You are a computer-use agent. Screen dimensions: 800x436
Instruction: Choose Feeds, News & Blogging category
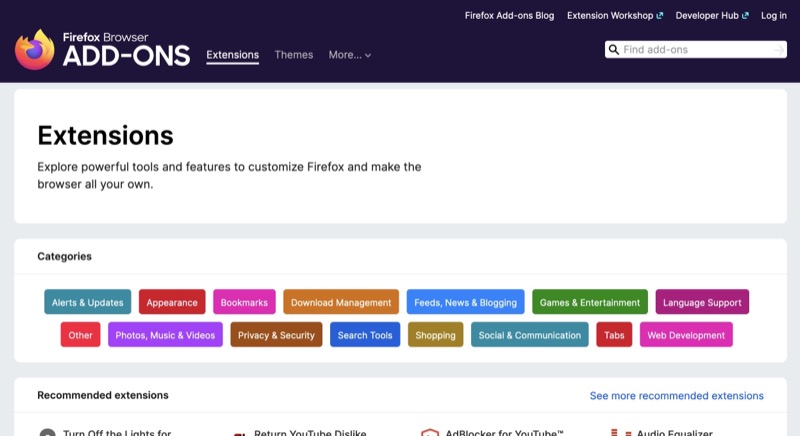click(x=465, y=302)
